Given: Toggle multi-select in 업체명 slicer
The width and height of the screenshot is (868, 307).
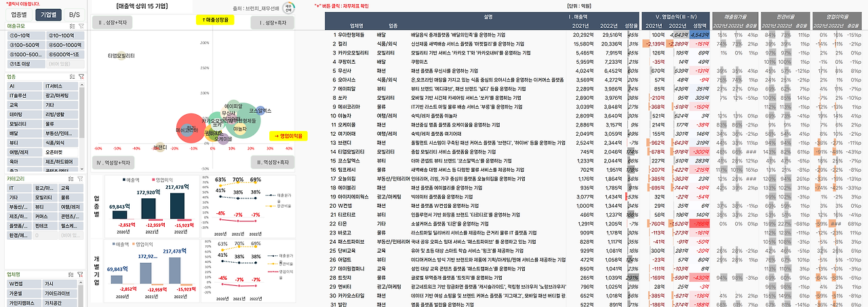Looking at the screenshot, I should coord(71,274).
